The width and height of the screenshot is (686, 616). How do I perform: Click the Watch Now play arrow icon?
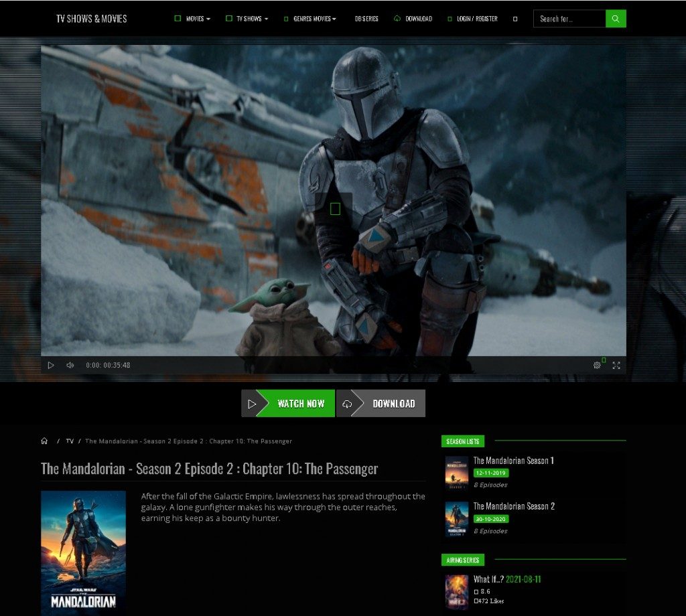[253, 403]
